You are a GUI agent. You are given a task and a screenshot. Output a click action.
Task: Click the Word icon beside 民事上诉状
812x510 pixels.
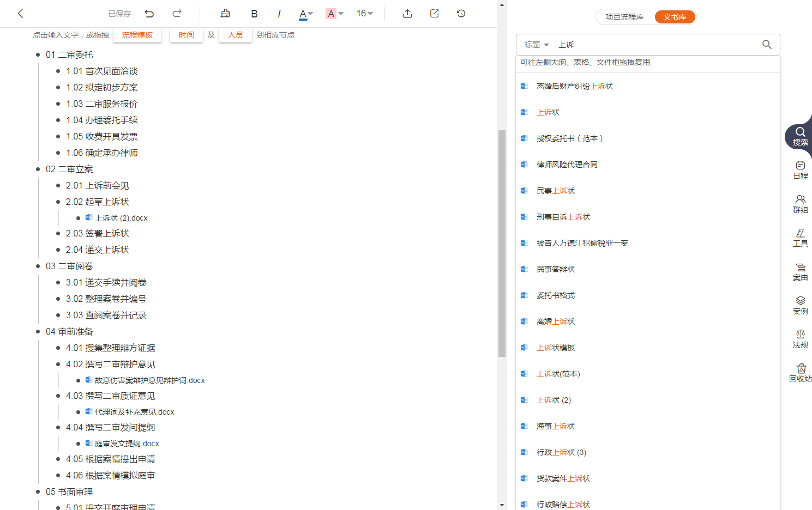524,191
